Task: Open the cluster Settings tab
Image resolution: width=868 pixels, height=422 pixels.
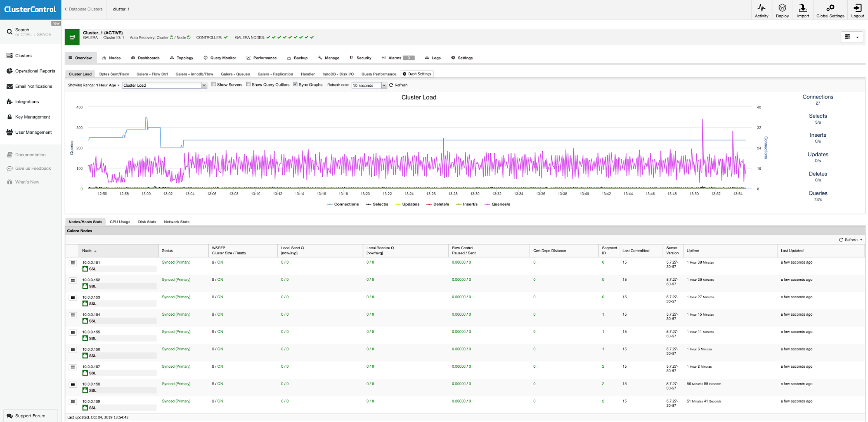Action: [x=462, y=58]
